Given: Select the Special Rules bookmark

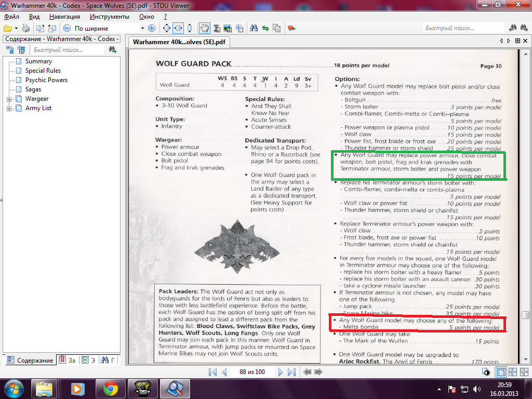Looking at the screenshot, I should tap(43, 71).
